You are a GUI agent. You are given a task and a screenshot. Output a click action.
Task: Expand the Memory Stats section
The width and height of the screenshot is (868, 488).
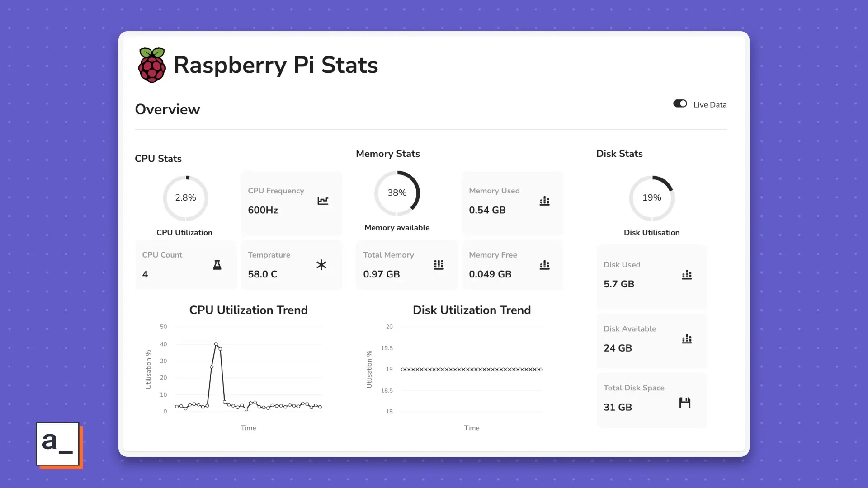[388, 153]
